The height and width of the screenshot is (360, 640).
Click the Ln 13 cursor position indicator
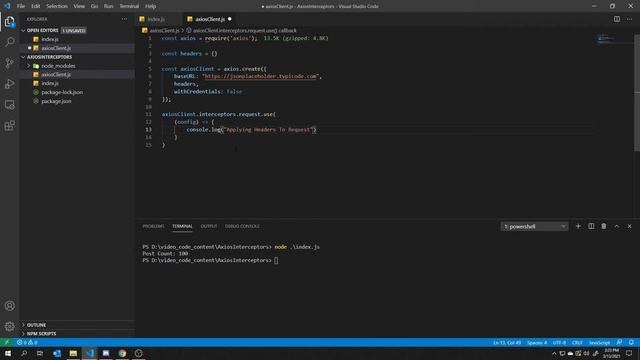tap(507, 342)
